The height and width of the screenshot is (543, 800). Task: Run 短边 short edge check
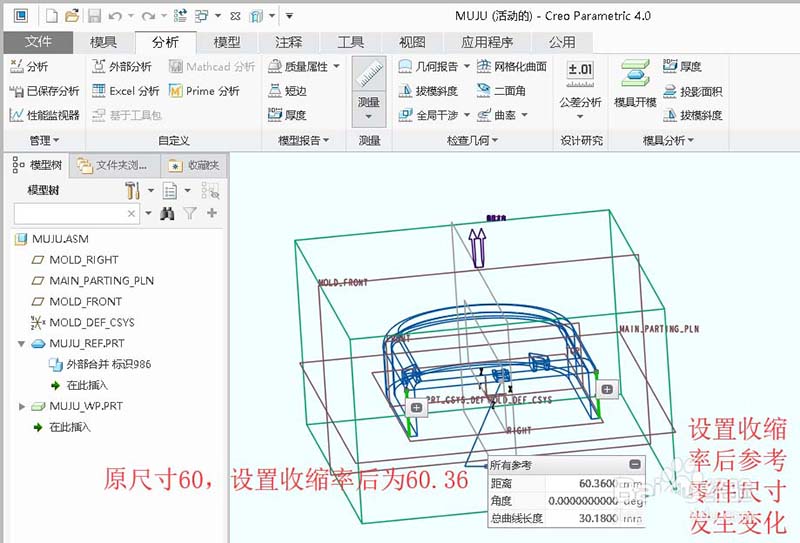(x=287, y=91)
